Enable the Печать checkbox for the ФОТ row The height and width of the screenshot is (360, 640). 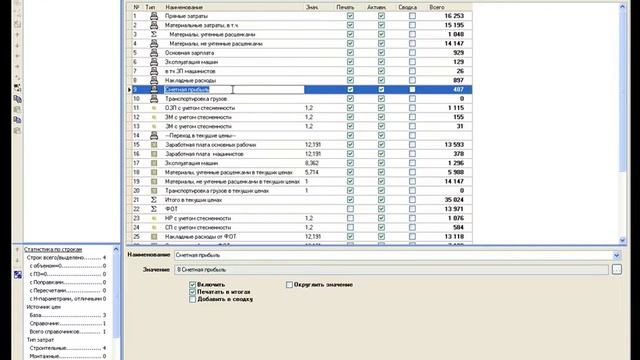350,209
